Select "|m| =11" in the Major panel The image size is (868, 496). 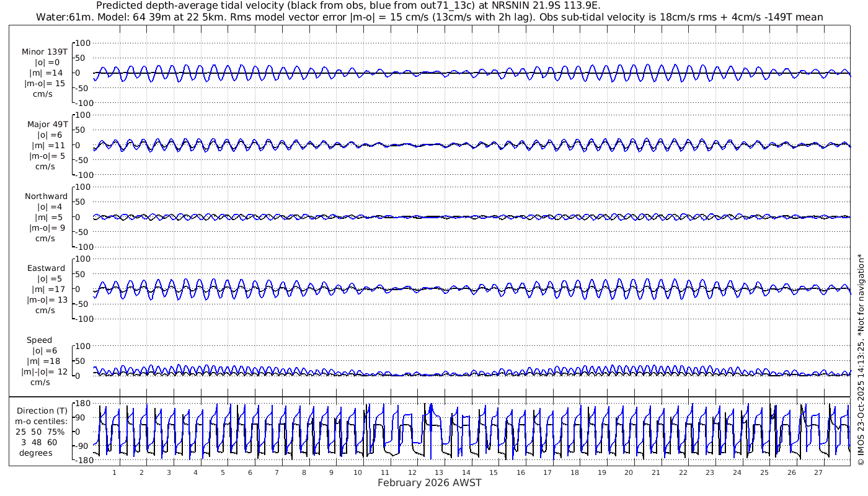[48, 145]
